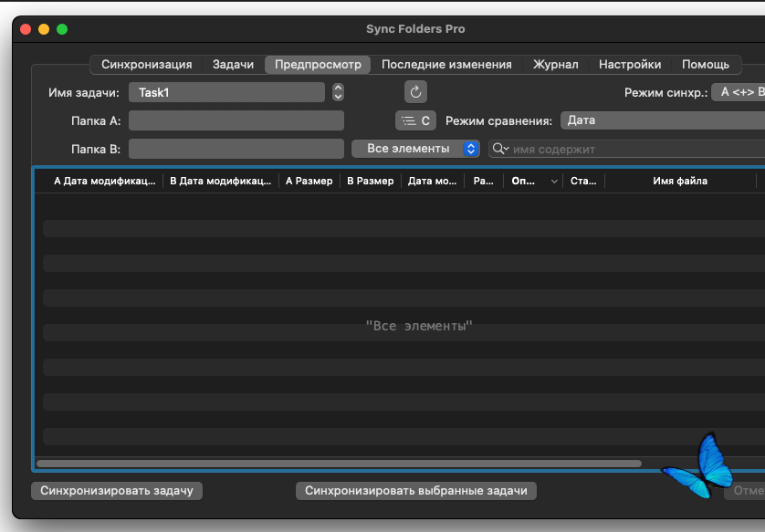This screenshot has height=532, width=765.
Task: Click the horizontal scrollbar of the table
Action: (339, 464)
